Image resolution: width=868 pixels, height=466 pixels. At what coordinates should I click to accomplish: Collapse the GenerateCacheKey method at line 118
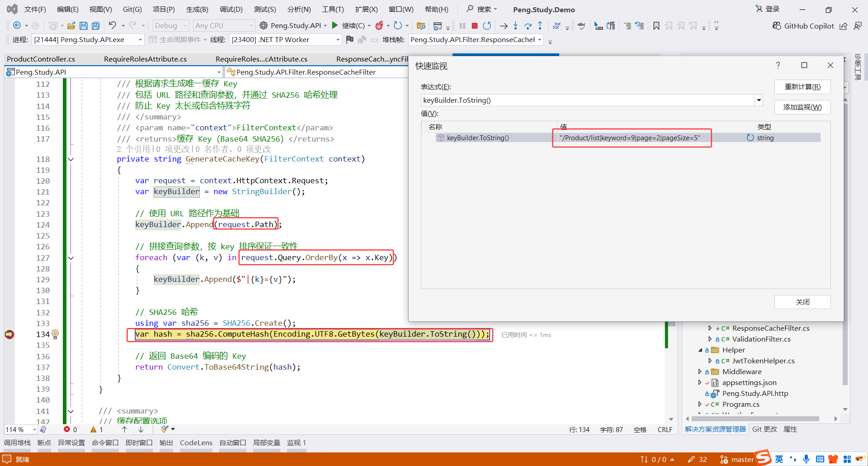[71, 159]
